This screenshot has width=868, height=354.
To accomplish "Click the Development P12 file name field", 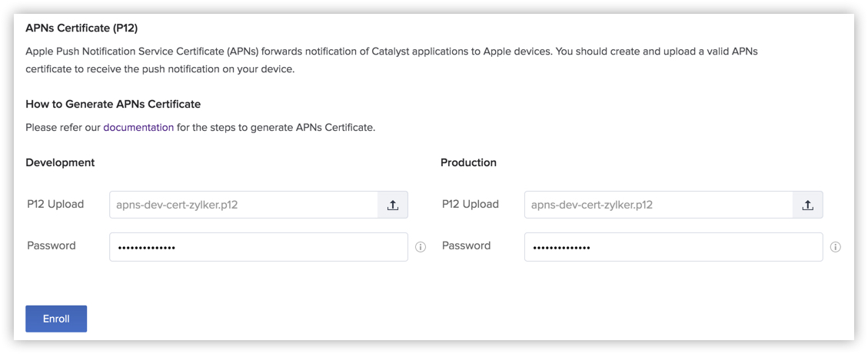I will 243,205.
